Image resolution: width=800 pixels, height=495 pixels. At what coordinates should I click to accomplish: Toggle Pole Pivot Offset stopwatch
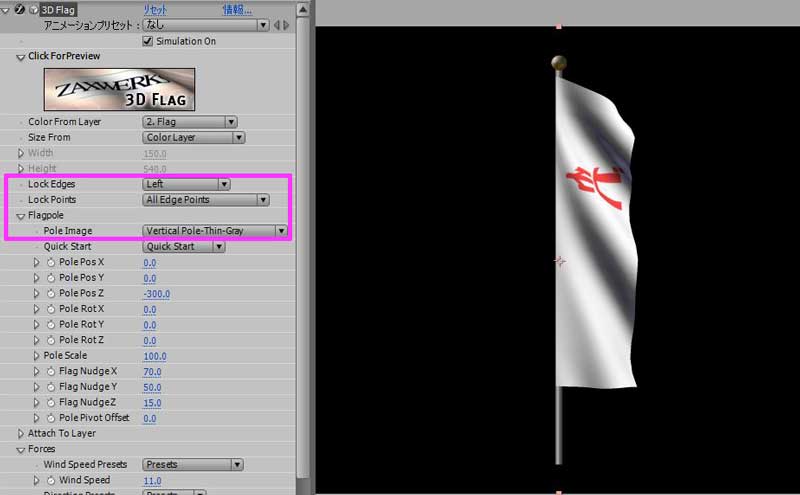click(x=51, y=418)
